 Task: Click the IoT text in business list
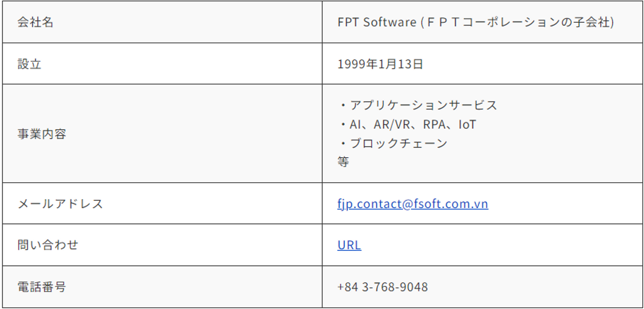tap(467, 125)
